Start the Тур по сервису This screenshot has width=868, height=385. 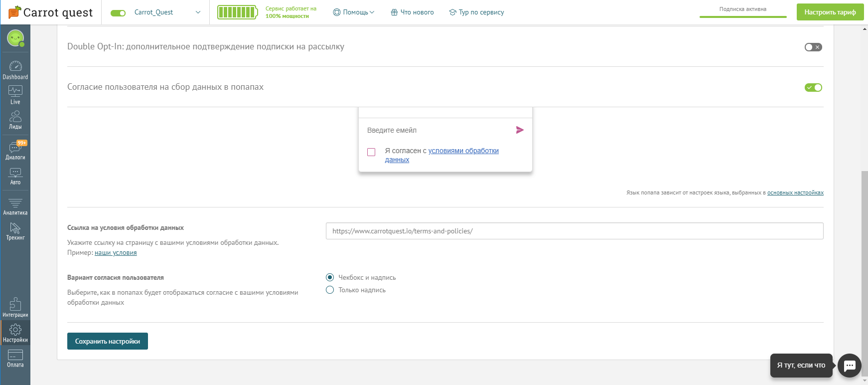click(x=476, y=12)
